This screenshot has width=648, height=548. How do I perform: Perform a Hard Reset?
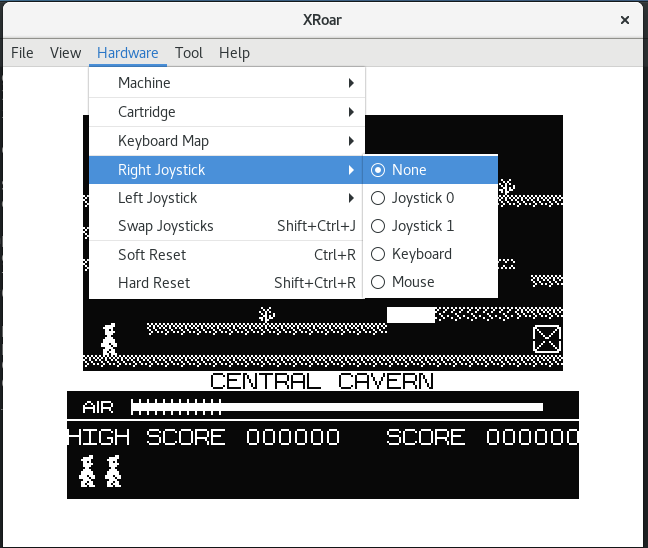click(x=227, y=283)
